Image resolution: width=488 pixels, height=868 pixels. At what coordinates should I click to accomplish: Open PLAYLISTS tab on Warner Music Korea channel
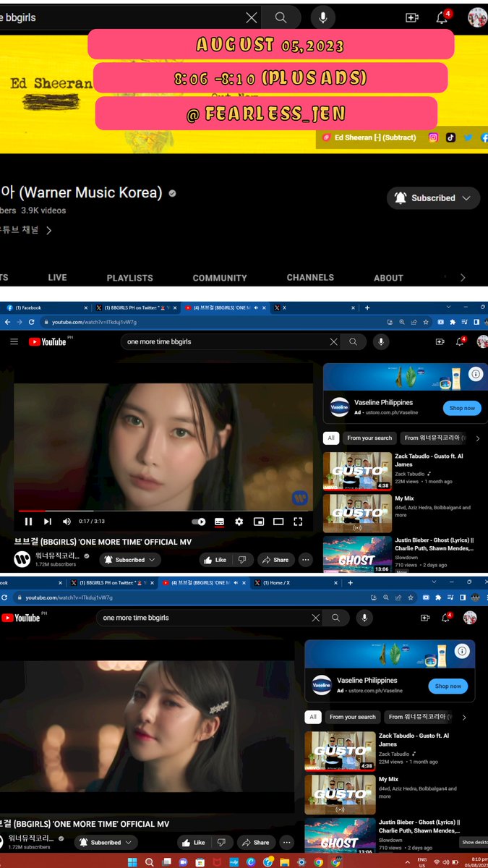[x=130, y=278]
